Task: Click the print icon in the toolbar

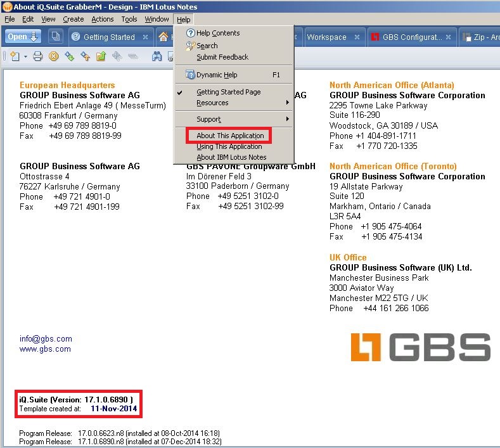Action: 38,56
